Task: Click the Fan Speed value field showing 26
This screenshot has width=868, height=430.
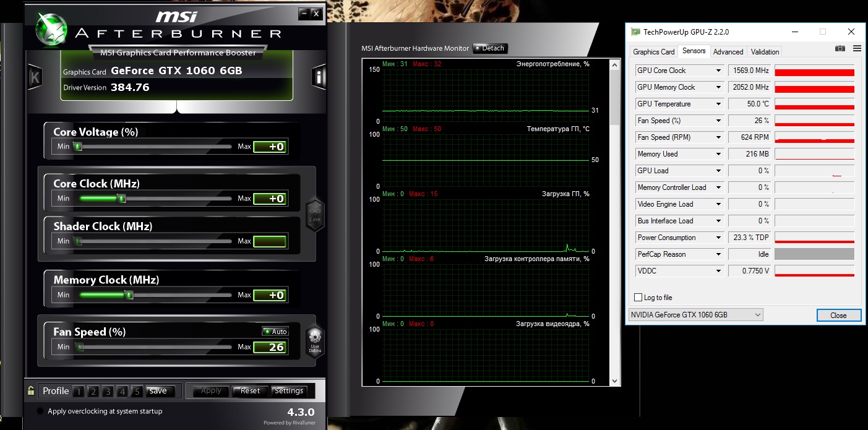Action: tap(270, 347)
